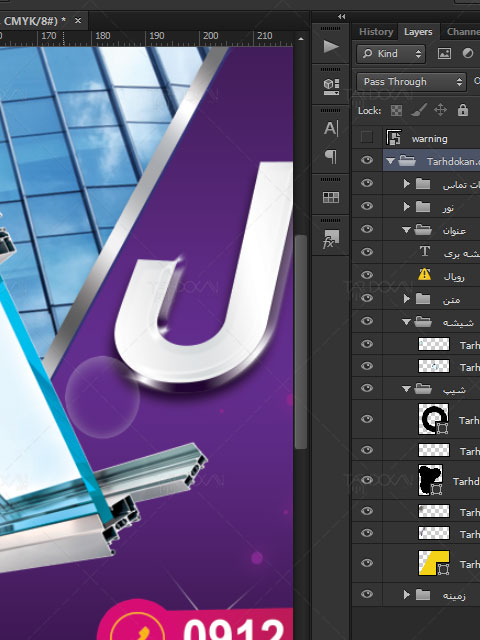Expand the زمینه layer group

pos(406,594)
